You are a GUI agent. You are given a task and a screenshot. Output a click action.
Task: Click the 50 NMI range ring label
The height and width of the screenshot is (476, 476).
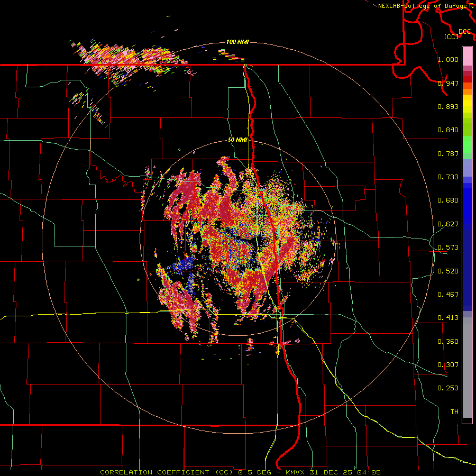237,140
